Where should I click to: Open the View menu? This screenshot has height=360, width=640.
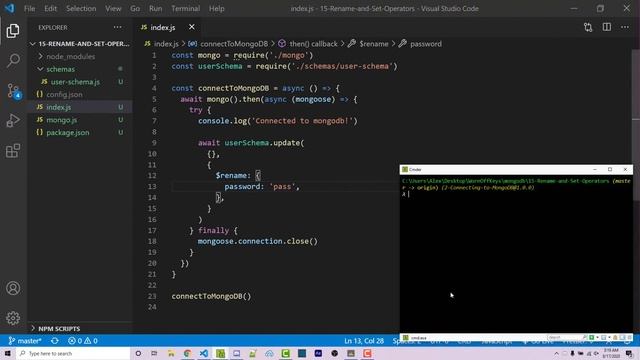113,8
